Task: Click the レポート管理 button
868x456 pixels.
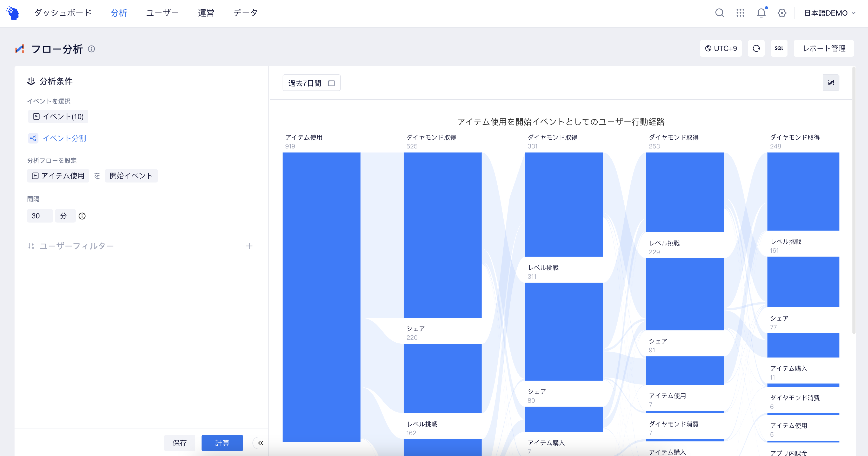Action: [824, 48]
